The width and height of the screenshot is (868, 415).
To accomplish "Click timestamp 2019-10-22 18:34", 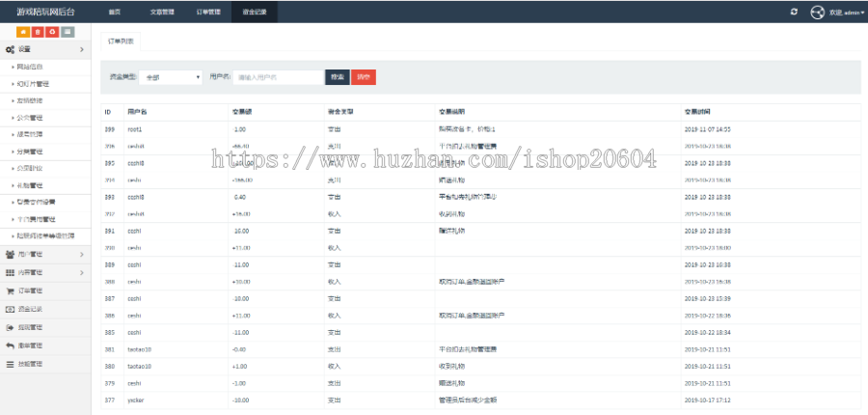I will pos(707,332).
